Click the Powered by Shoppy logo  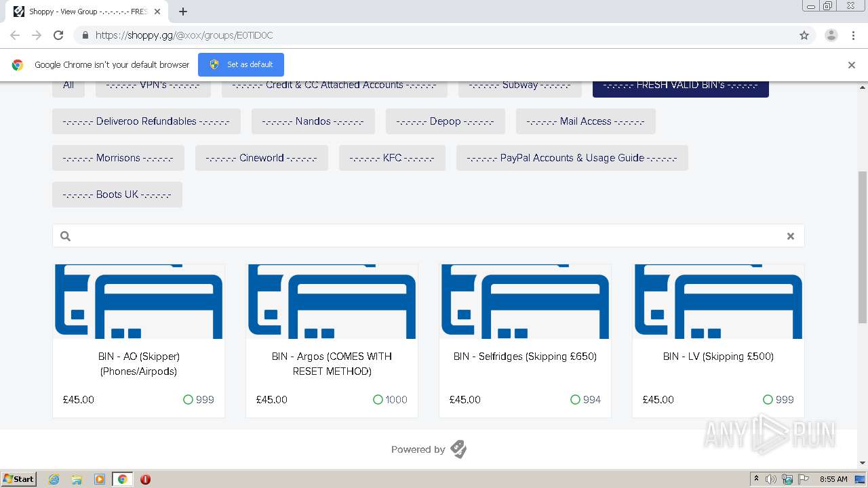[x=458, y=449]
